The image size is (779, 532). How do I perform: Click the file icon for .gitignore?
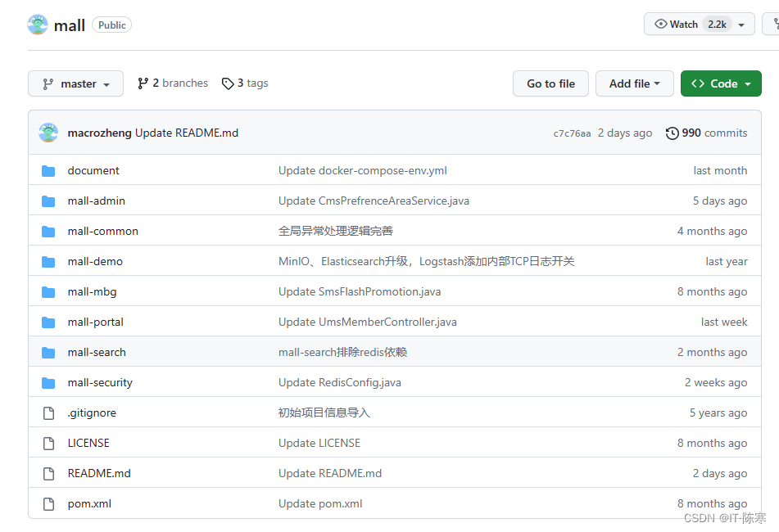coord(48,413)
